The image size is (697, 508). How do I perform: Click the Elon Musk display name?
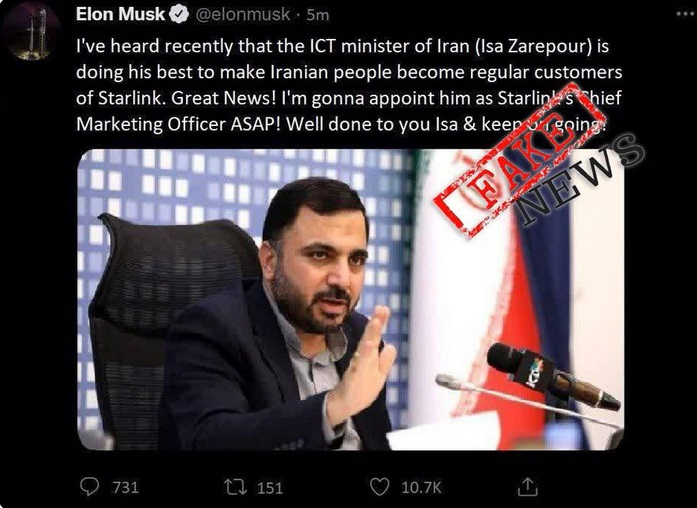coord(120,15)
